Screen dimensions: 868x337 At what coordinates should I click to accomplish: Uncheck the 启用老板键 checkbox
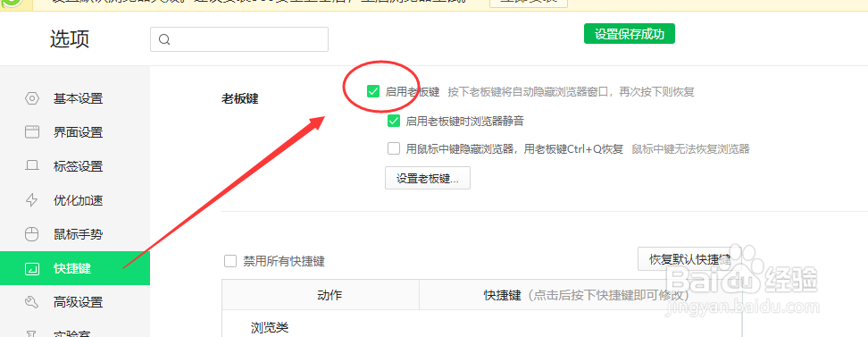click(x=373, y=91)
